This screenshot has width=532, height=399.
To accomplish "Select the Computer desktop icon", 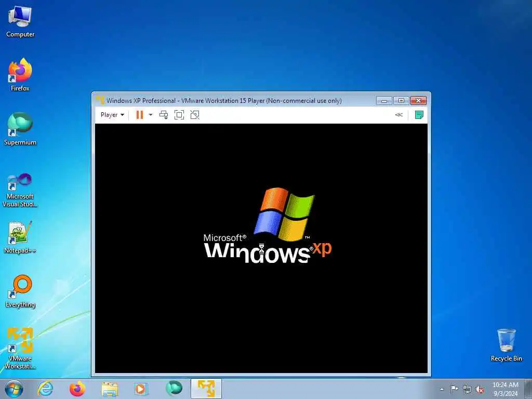I will point(20,22).
